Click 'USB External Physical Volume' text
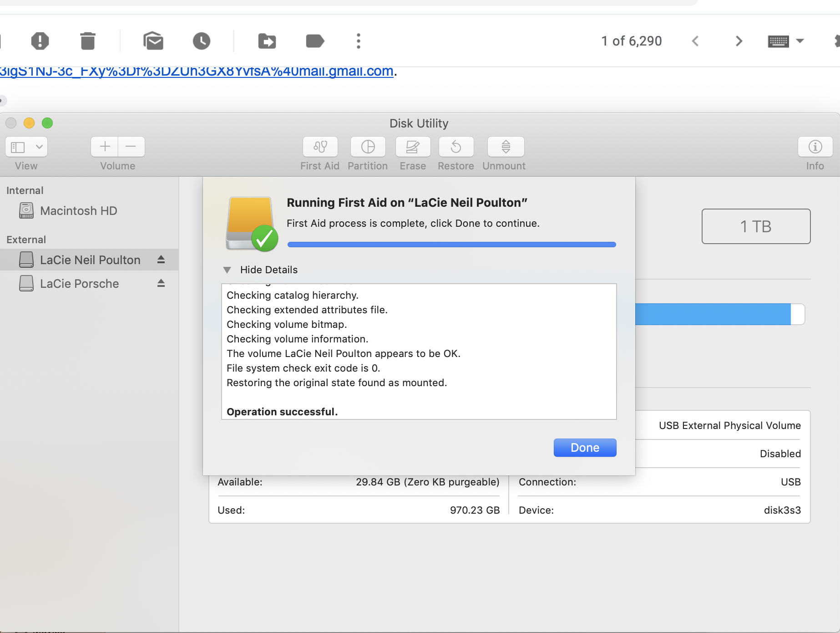This screenshot has width=840, height=633. tap(730, 425)
